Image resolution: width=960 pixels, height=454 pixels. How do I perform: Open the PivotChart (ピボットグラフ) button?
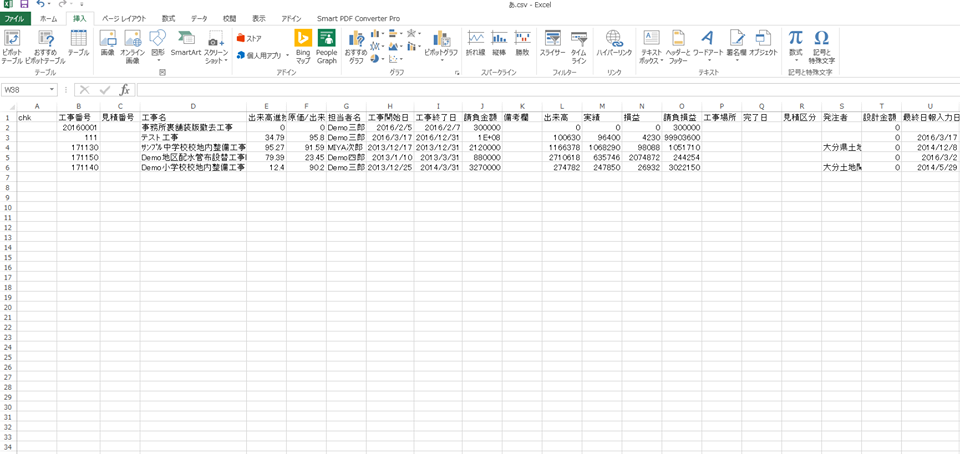coord(441,47)
